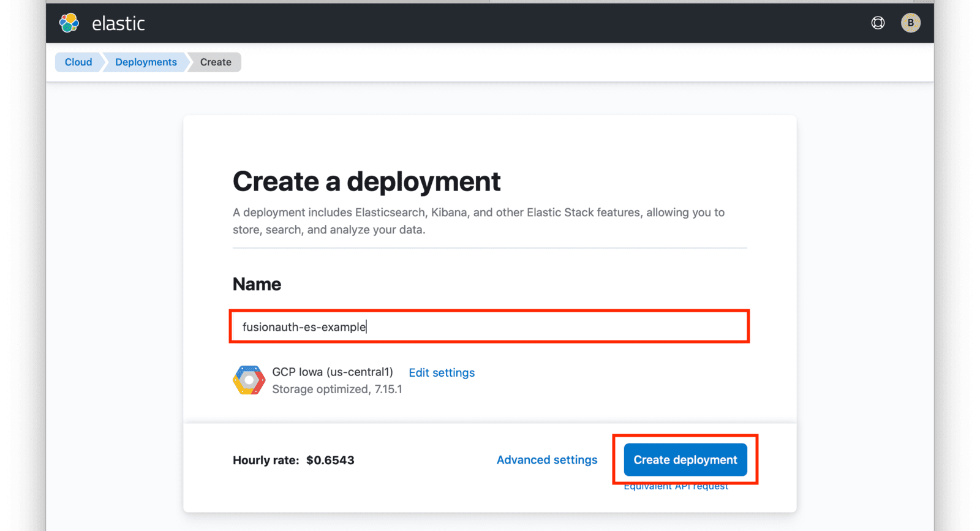Click the Hourly rate $0.6543 value
This screenshot has height=531, width=980.
(330, 460)
